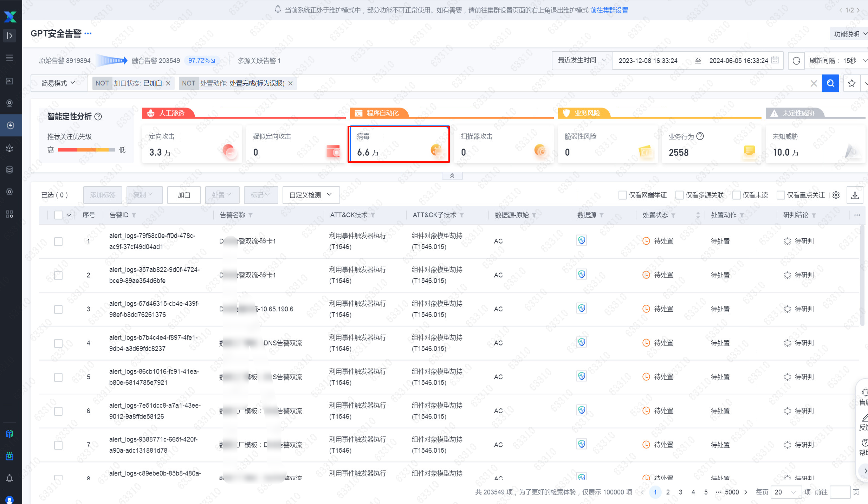Open the table column settings gear
Viewport: 868px width, 504px height.
[x=836, y=195]
